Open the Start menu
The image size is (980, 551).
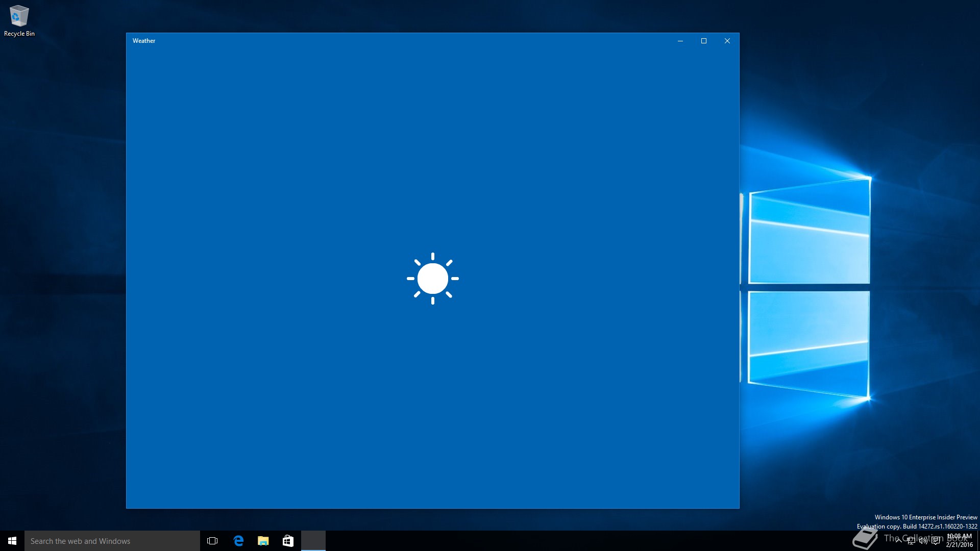coord(12,541)
